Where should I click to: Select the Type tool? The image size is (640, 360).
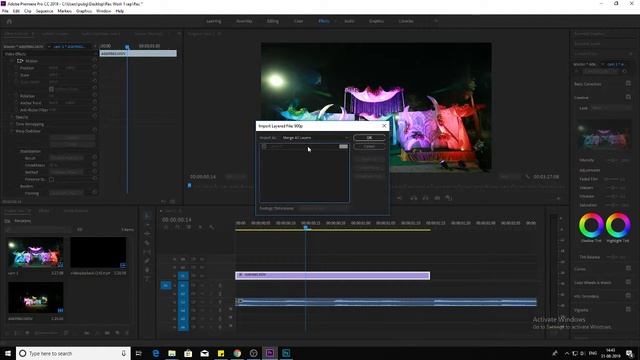tap(148, 279)
